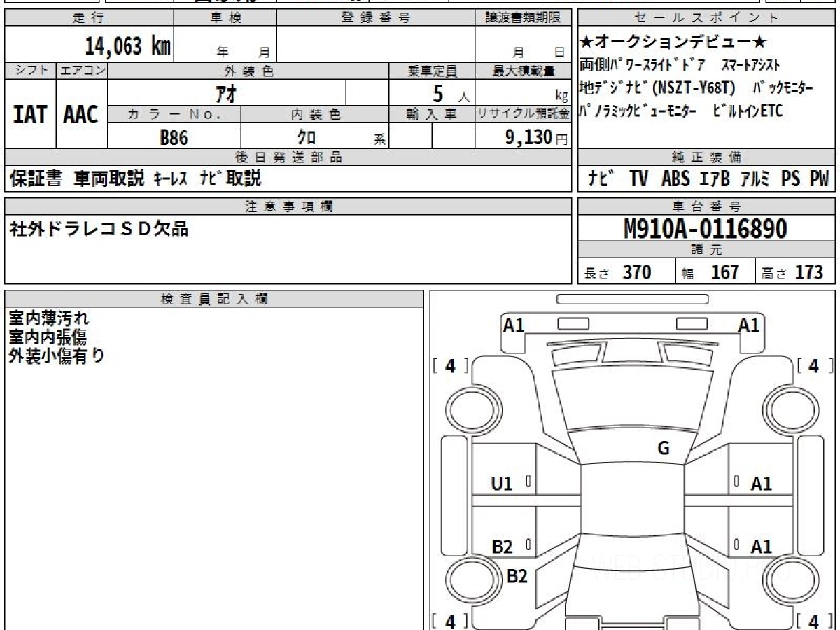
Task: Click the 走行 column header
Action: (89, 18)
